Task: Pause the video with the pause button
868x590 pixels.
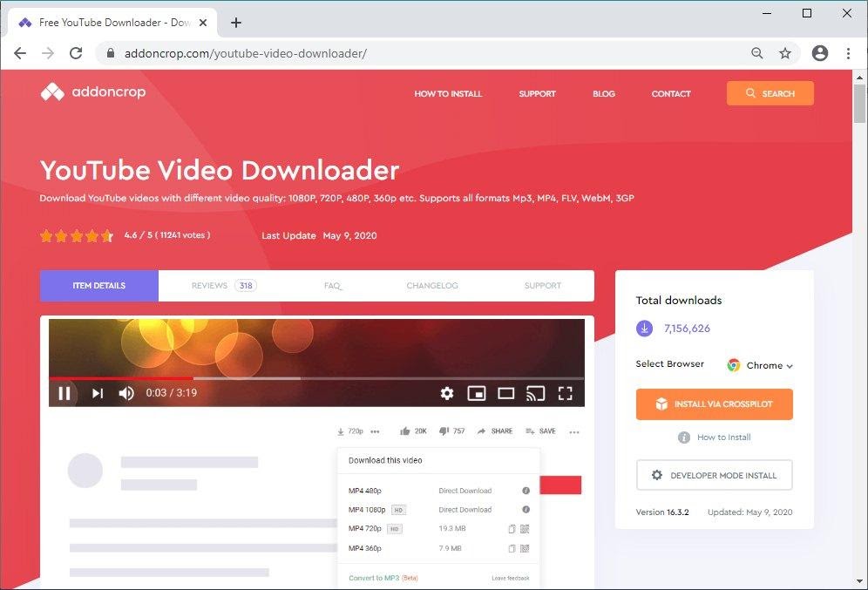Action: [64, 393]
